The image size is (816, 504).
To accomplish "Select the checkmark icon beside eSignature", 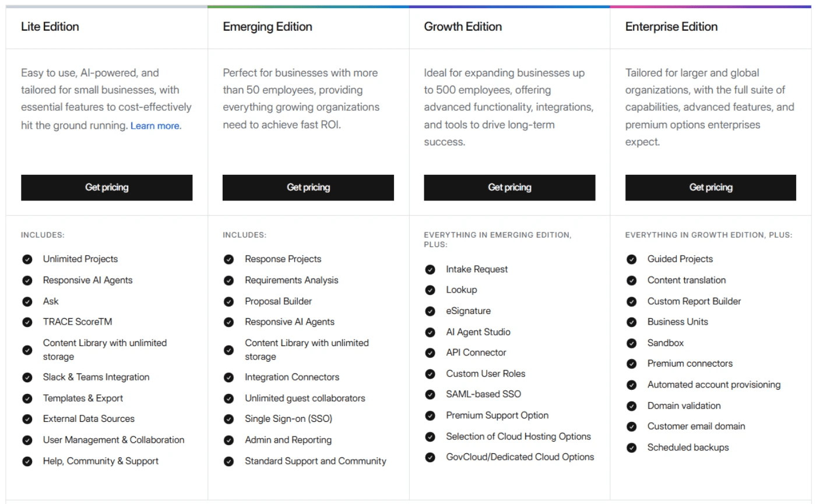I will pyautogui.click(x=430, y=311).
